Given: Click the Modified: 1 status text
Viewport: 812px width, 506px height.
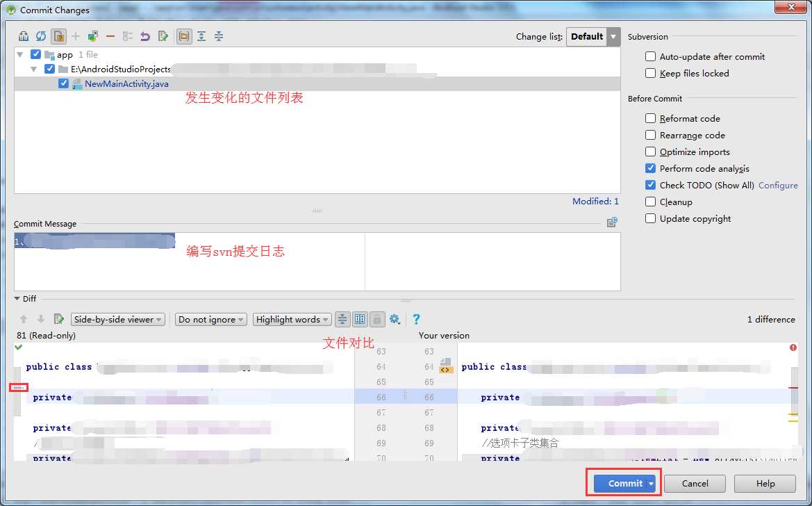Looking at the screenshot, I should [x=595, y=201].
